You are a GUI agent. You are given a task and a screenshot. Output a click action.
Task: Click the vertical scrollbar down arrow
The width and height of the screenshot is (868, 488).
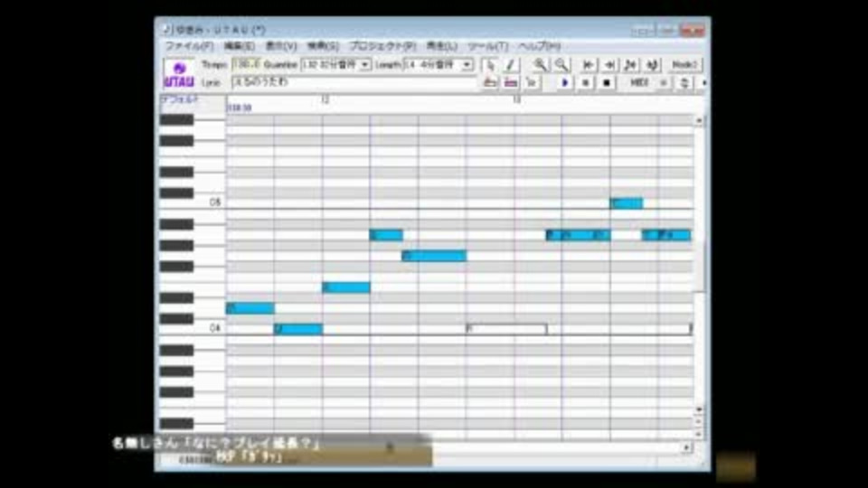click(699, 408)
